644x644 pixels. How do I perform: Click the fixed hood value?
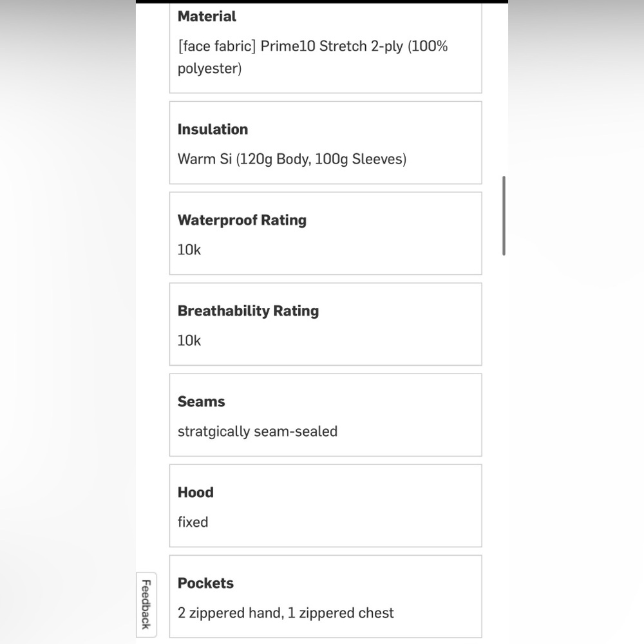coord(193,522)
